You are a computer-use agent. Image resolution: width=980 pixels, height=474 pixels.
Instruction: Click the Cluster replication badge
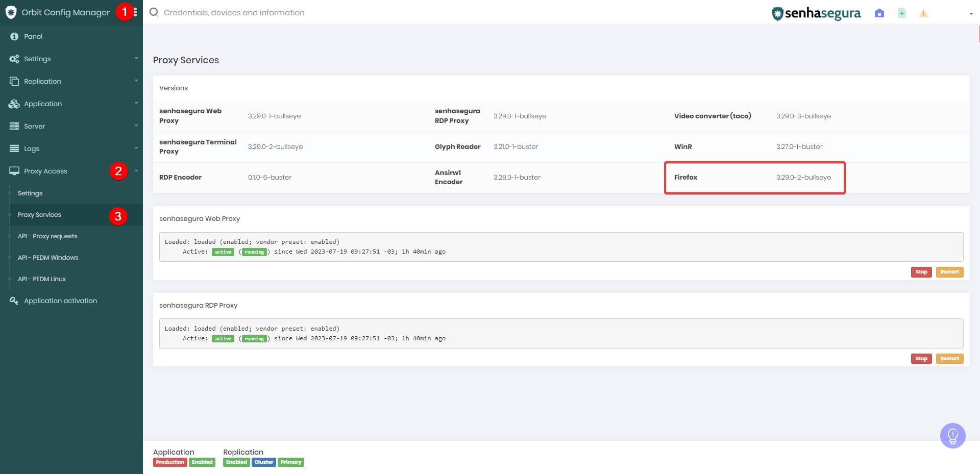(x=264, y=462)
